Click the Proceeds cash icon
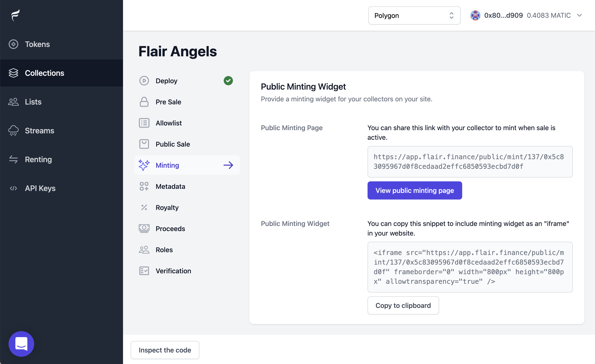The height and width of the screenshot is (364, 595). point(144,229)
